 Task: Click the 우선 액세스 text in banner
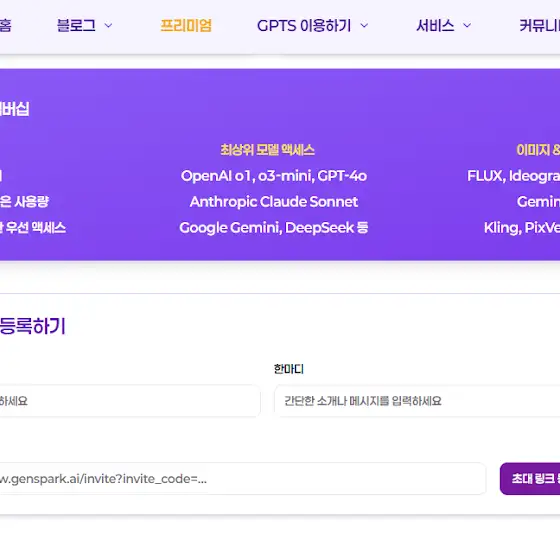36,228
